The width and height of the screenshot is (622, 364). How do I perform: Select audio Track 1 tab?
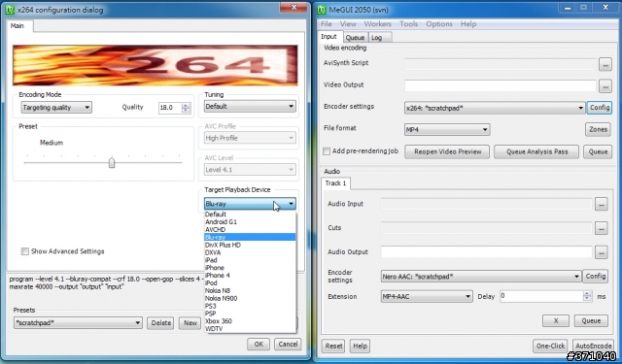335,183
